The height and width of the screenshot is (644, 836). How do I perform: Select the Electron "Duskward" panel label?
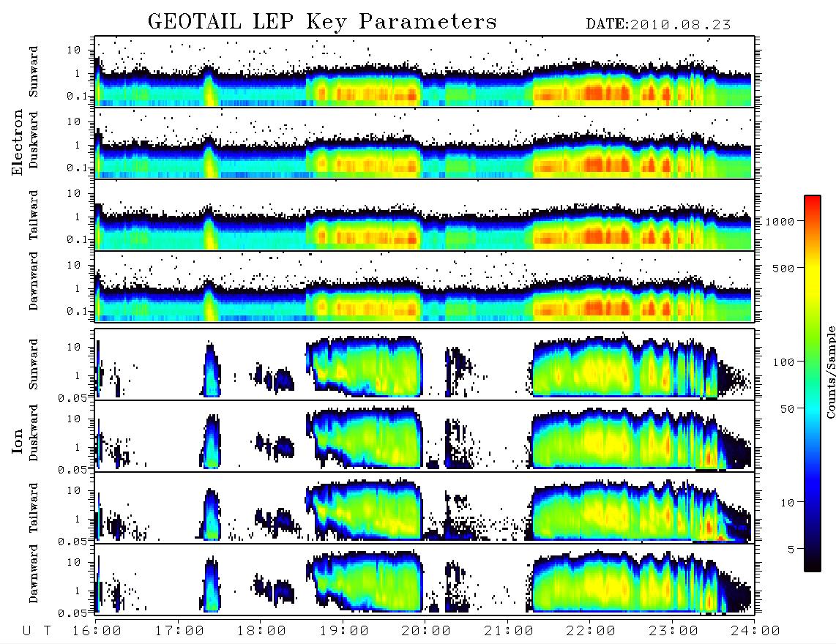pos(34,140)
